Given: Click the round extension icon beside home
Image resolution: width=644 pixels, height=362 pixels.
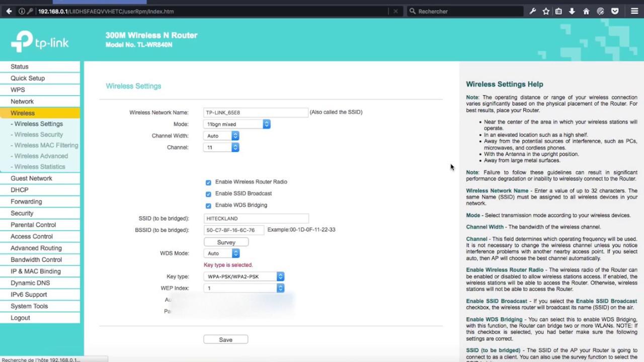Looking at the screenshot, I should point(600,11).
